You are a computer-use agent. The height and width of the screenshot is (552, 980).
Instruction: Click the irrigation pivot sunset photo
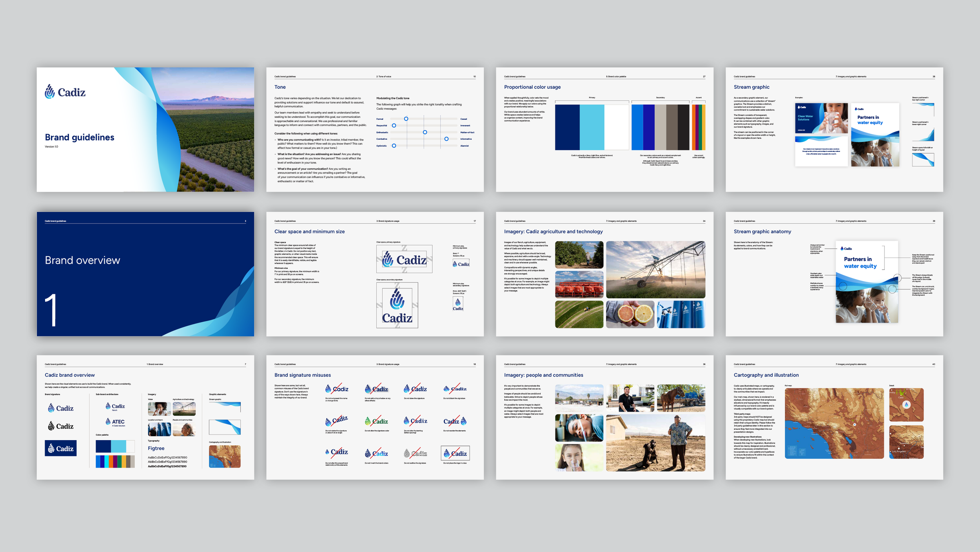pos(655,270)
